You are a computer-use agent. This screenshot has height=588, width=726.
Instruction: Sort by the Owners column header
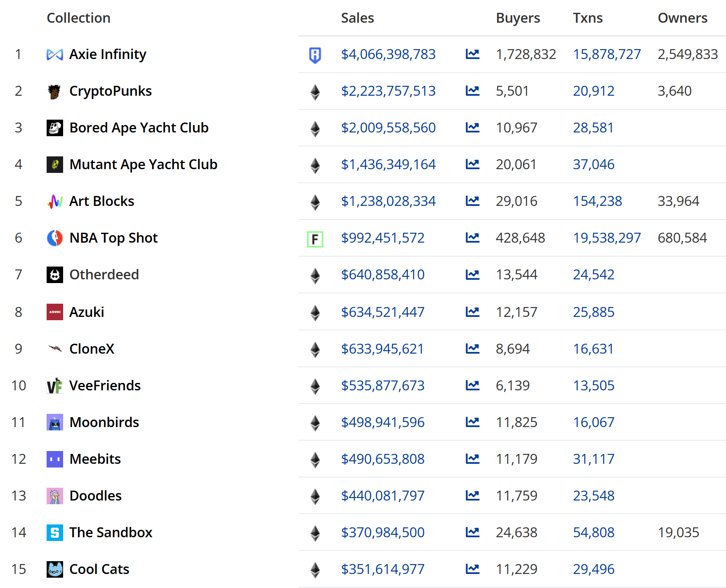tap(682, 18)
